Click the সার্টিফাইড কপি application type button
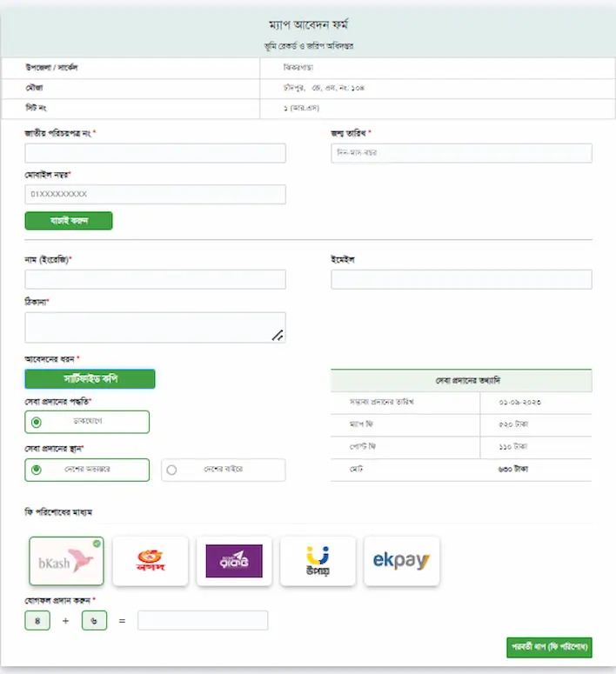The image size is (616, 674). click(90, 378)
